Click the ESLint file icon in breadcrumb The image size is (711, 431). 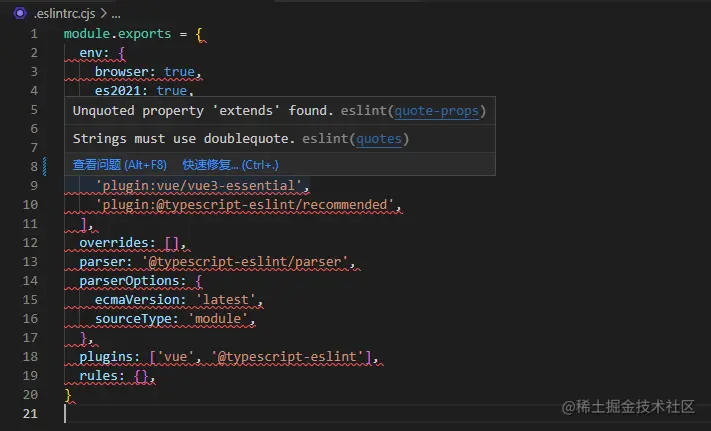[x=19, y=13]
